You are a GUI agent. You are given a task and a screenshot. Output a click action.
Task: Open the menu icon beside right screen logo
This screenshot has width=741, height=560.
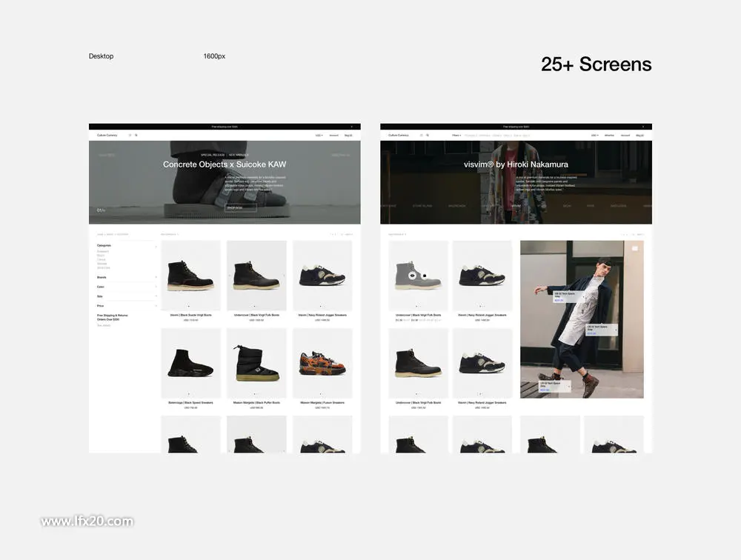[422, 135]
